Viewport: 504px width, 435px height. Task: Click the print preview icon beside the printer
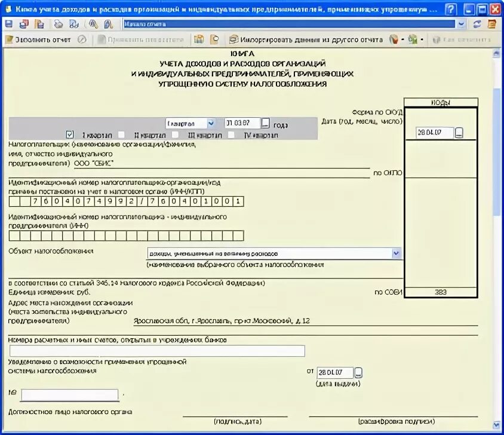tap(74, 24)
